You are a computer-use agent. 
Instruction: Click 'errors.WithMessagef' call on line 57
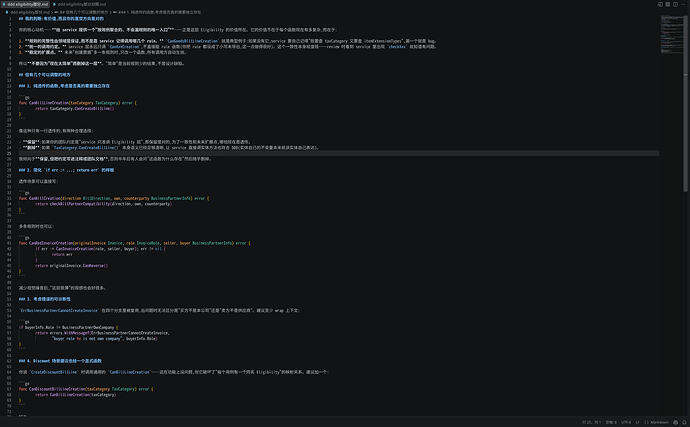[69, 333]
